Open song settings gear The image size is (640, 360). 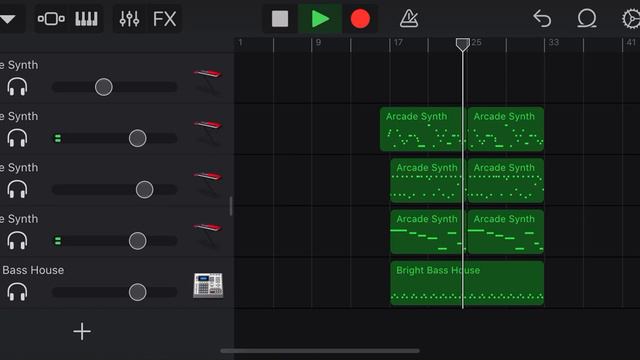pyautogui.click(x=631, y=19)
